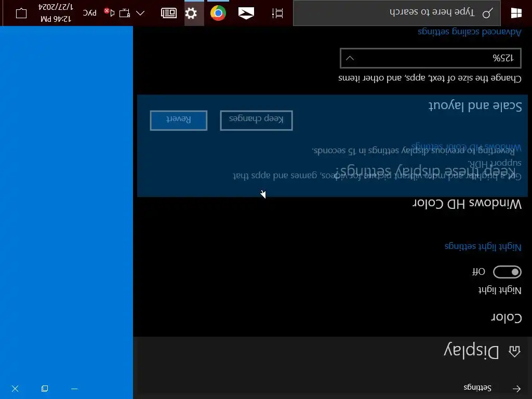Click the Settings gear taskbar icon
Viewport: 532px width, 399px height.
click(x=191, y=13)
